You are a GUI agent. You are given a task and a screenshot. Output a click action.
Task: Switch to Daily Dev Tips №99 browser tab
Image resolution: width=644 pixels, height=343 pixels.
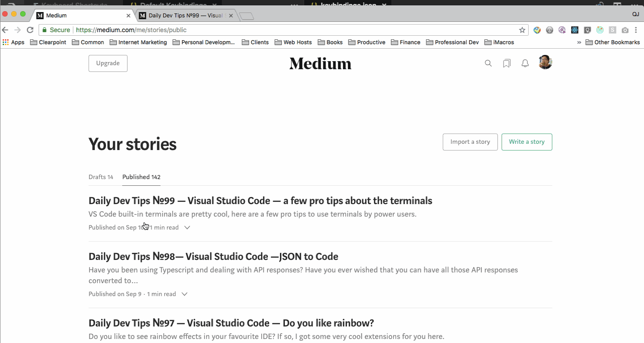pyautogui.click(x=186, y=16)
